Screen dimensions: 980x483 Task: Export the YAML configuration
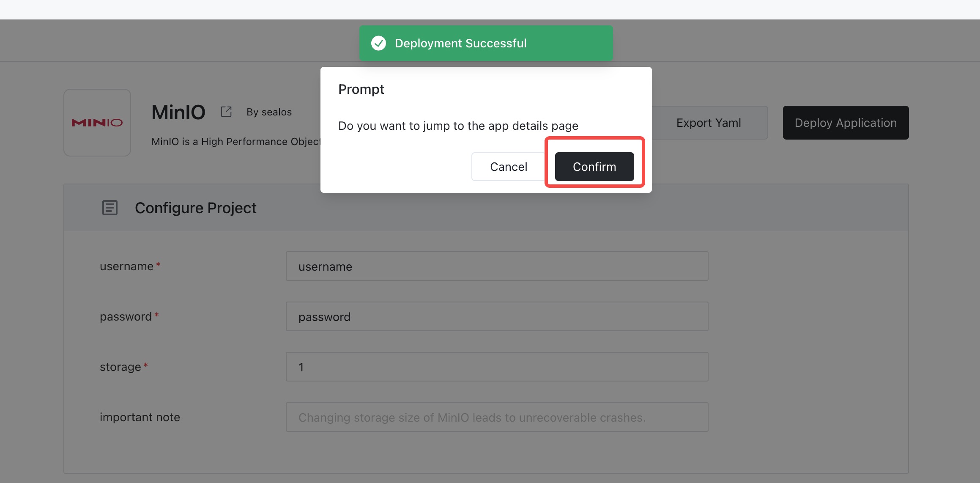click(x=709, y=123)
